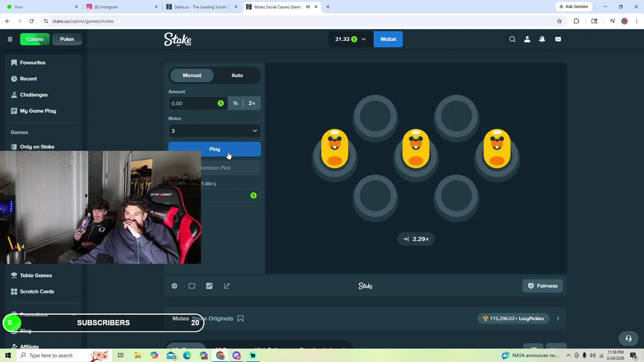This screenshot has height=362, width=644.
Task: Switch to Casino mode
Action: (x=35, y=39)
